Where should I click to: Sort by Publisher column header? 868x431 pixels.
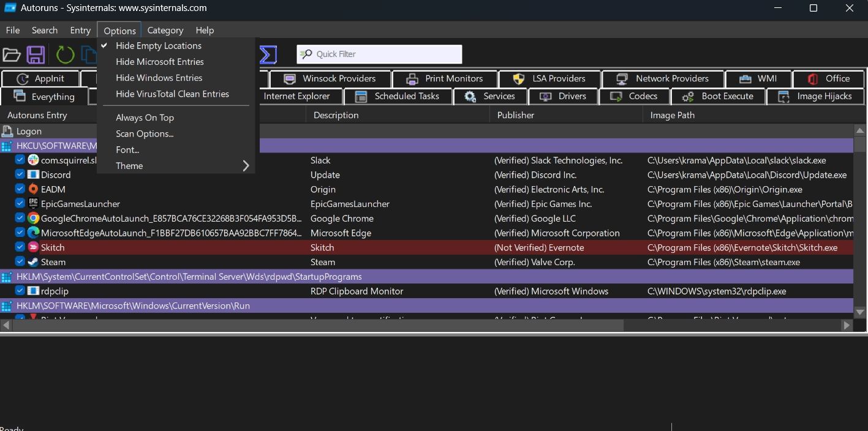click(566, 115)
